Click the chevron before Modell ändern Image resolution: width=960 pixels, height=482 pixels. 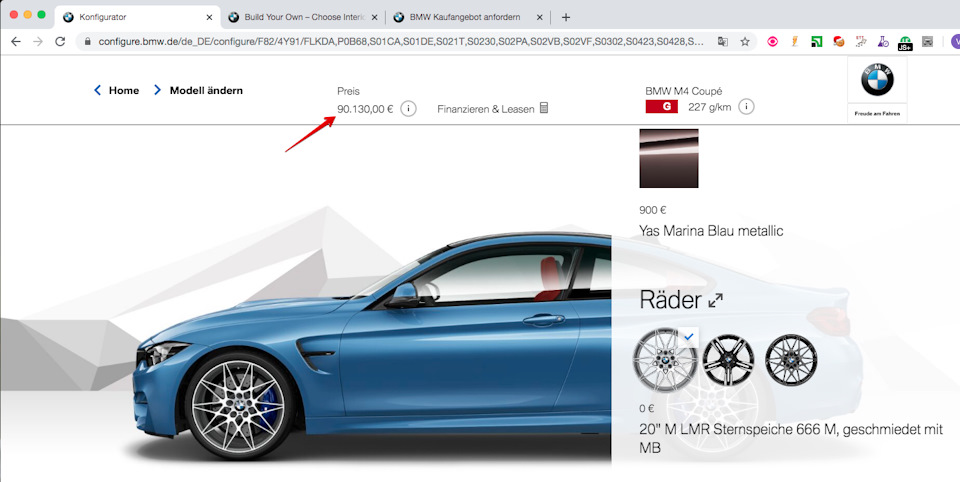tap(157, 90)
